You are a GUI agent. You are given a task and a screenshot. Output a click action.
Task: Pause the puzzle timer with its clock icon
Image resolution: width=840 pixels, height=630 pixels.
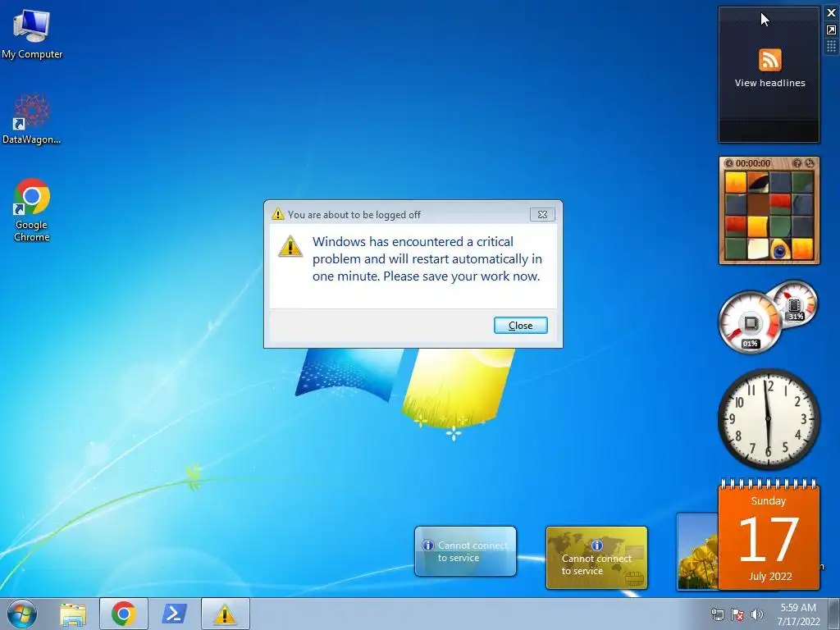click(728, 163)
